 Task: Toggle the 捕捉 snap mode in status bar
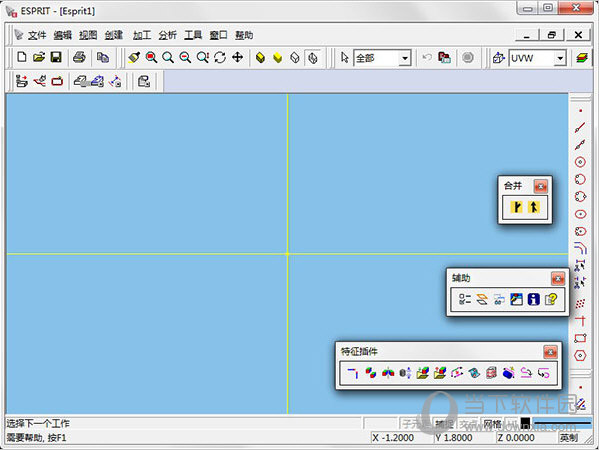point(444,424)
